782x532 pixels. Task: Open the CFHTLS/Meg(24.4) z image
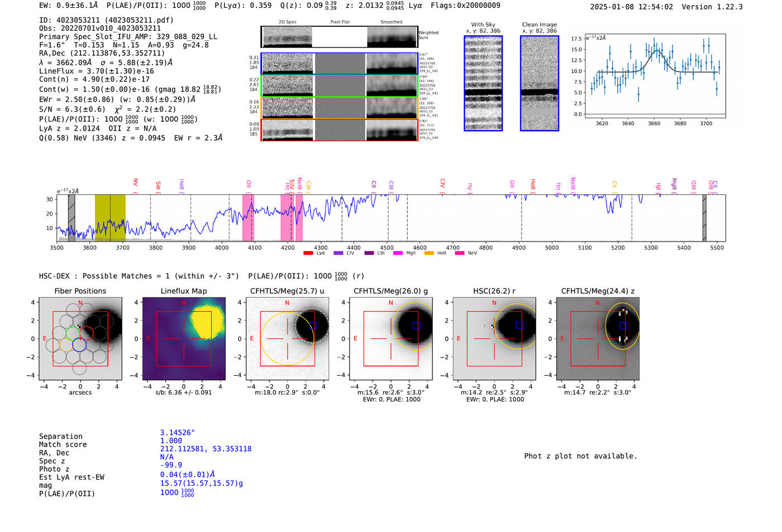(x=598, y=338)
